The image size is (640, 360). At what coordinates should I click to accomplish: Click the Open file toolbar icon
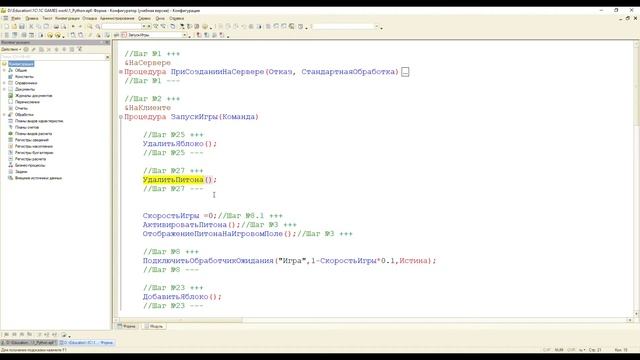click(14, 27)
